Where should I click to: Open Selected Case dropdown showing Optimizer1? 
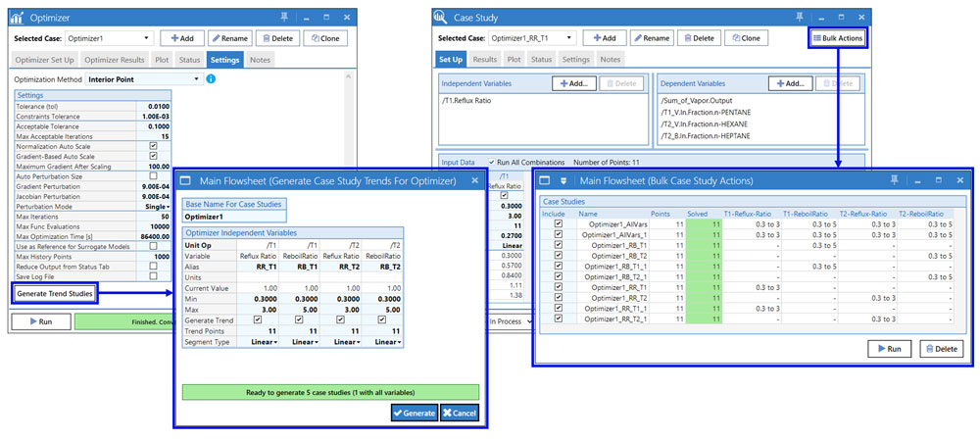(x=109, y=38)
